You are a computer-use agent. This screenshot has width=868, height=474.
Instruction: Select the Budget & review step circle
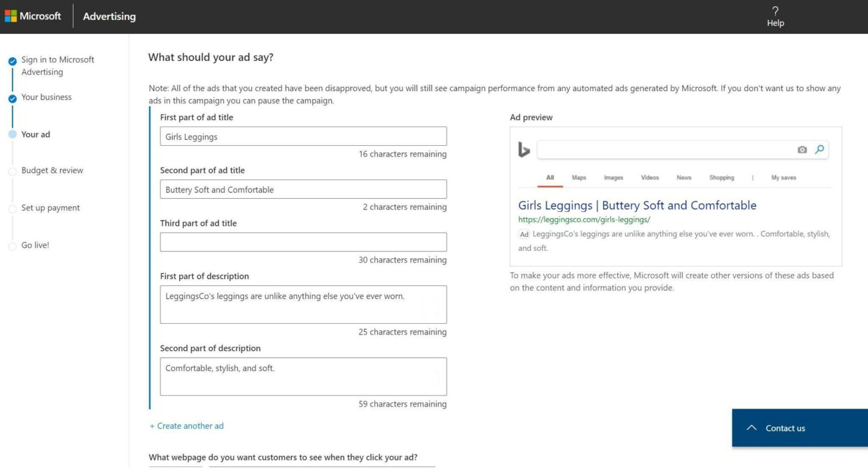click(x=12, y=171)
